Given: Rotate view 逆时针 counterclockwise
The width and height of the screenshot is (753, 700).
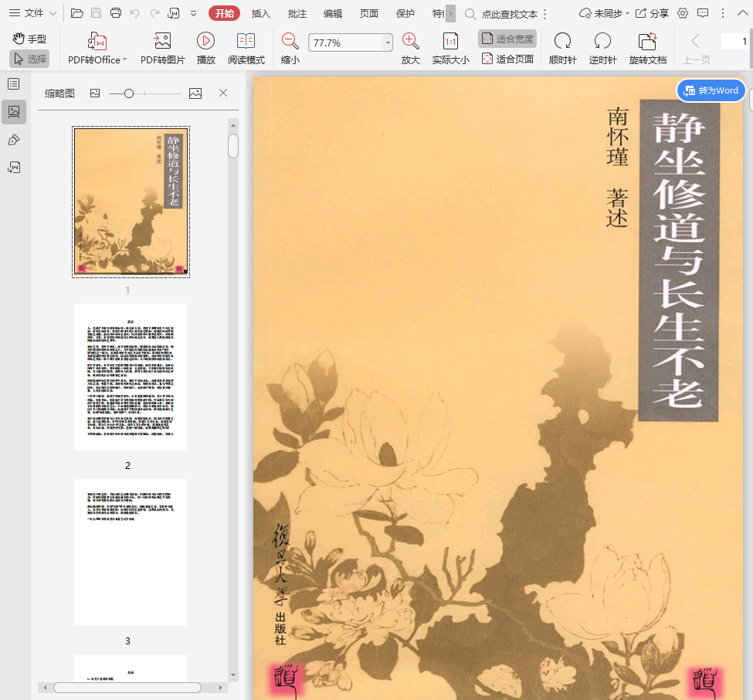Looking at the screenshot, I should (602, 48).
